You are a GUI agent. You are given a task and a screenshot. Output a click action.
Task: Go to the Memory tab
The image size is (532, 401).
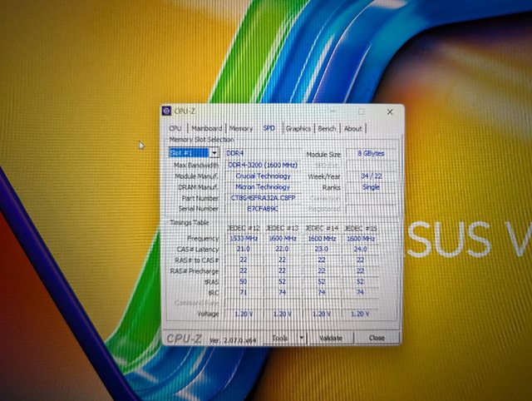click(241, 128)
